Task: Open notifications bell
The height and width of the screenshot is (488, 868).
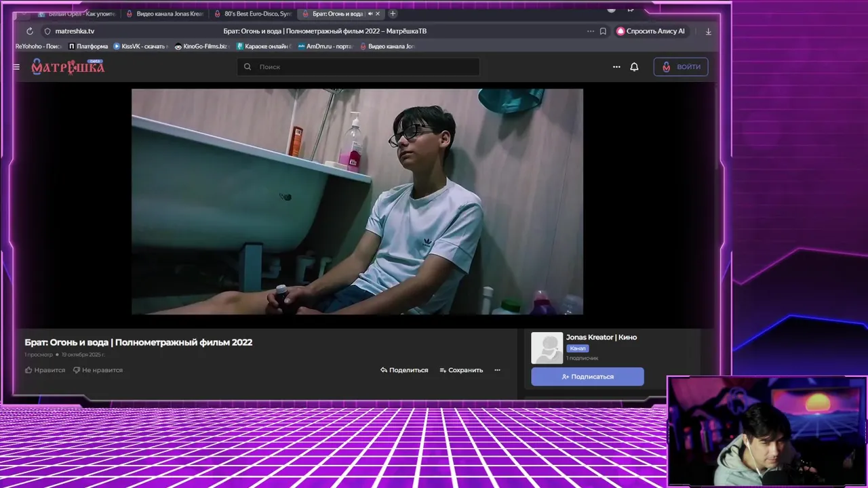Action: pos(634,67)
